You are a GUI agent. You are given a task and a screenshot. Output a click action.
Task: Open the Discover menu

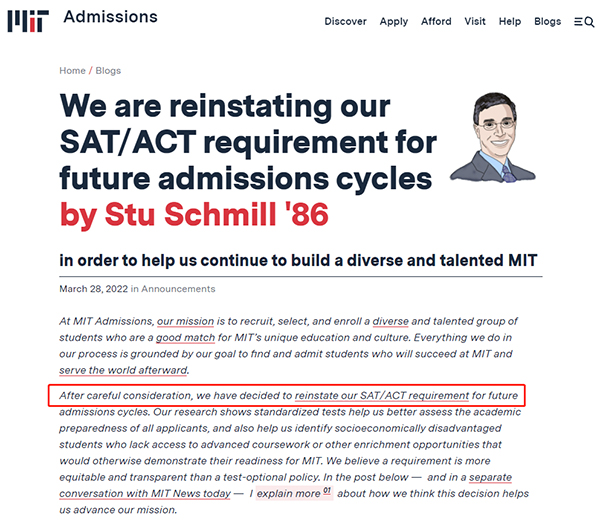tap(345, 21)
